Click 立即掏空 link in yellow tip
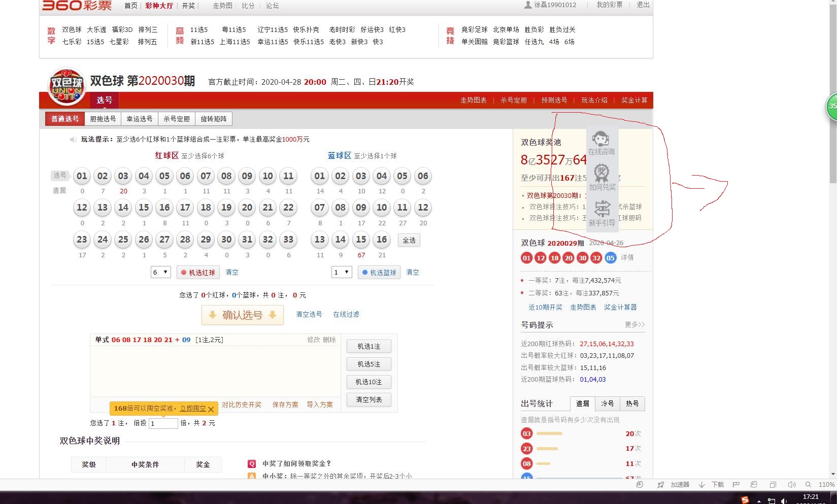 pyautogui.click(x=193, y=409)
